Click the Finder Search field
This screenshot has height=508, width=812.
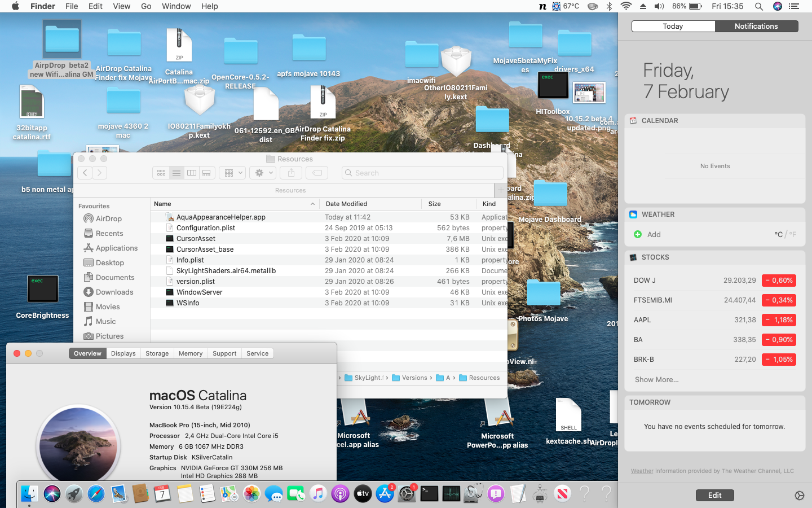click(422, 173)
